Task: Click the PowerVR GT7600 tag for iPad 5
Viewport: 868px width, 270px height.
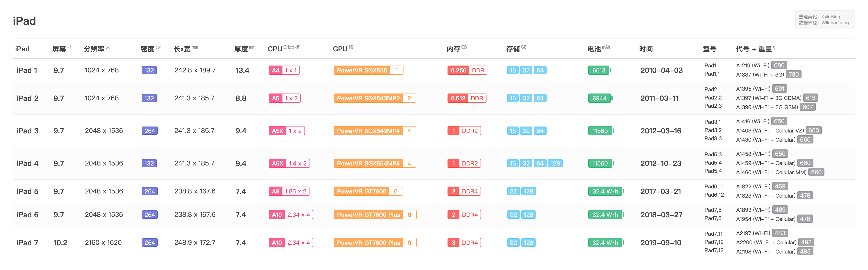Action: pyautogui.click(x=368, y=192)
